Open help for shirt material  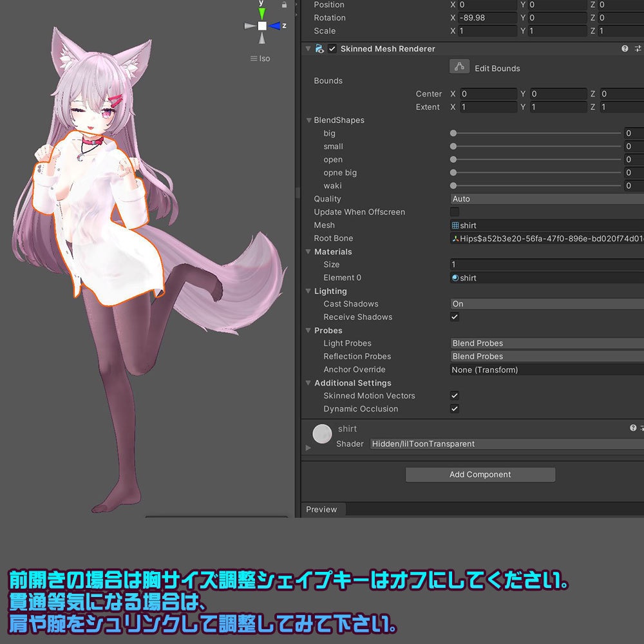tap(633, 428)
